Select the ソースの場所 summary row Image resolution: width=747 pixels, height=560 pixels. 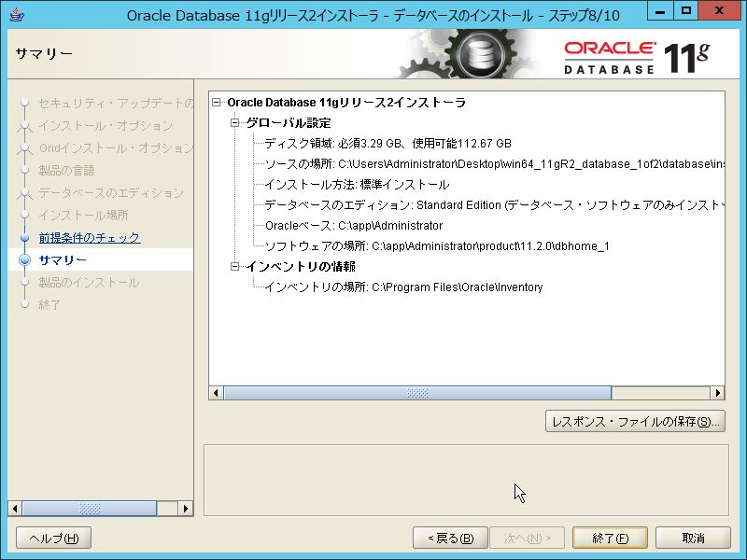click(x=495, y=164)
